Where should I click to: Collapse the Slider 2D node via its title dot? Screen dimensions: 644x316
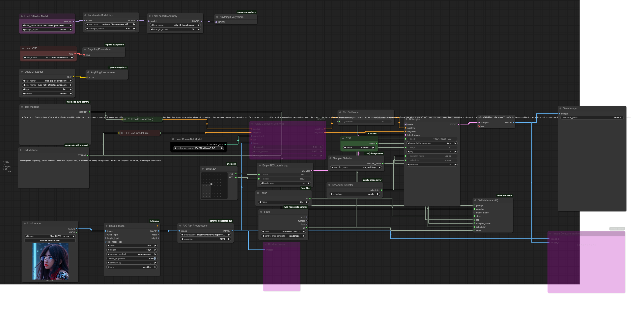pyautogui.click(x=203, y=169)
